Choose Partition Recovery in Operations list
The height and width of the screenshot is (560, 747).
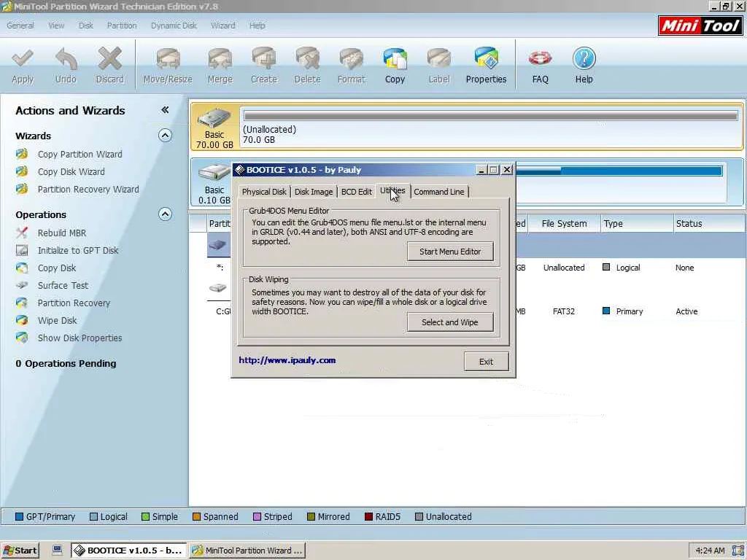coord(74,303)
